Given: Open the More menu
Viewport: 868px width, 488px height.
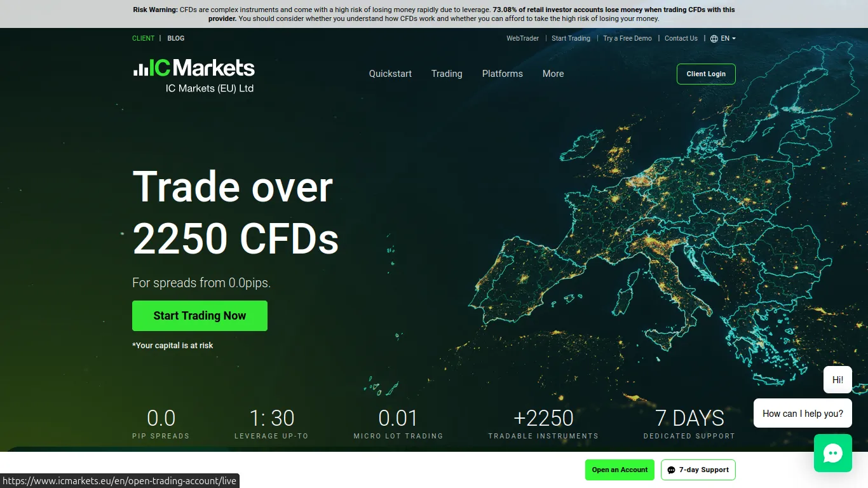Looking at the screenshot, I should tap(553, 74).
